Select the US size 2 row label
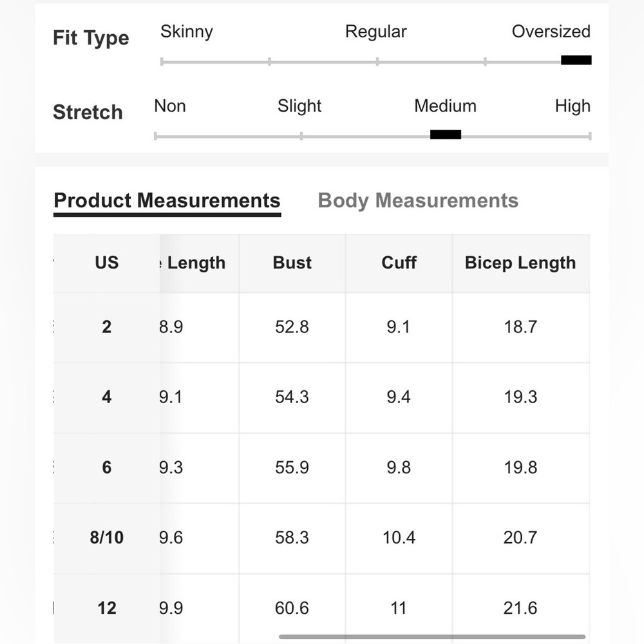This screenshot has height=644, width=644. click(x=107, y=327)
